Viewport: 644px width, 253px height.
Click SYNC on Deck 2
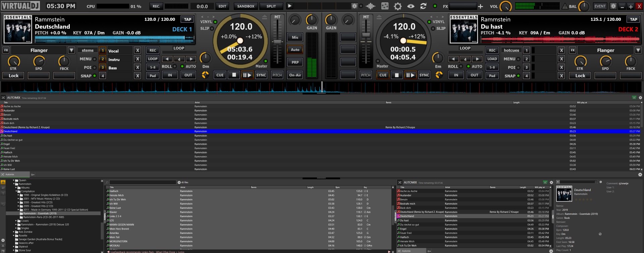[424, 75]
